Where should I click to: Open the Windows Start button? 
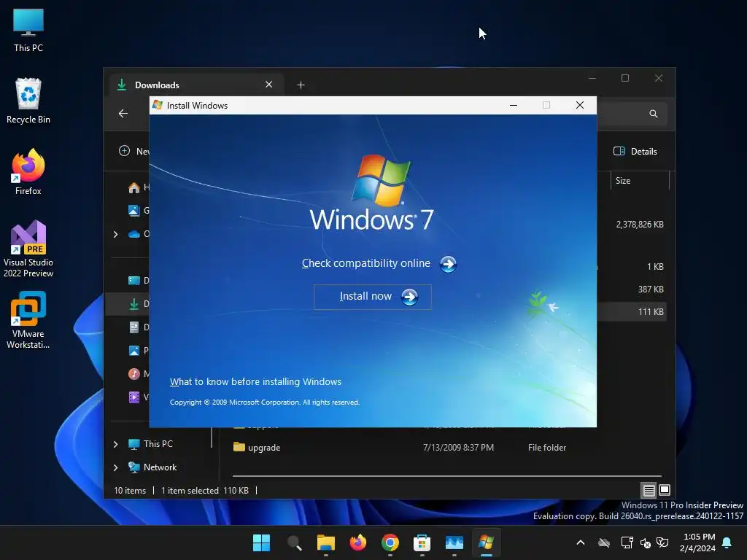point(262,542)
